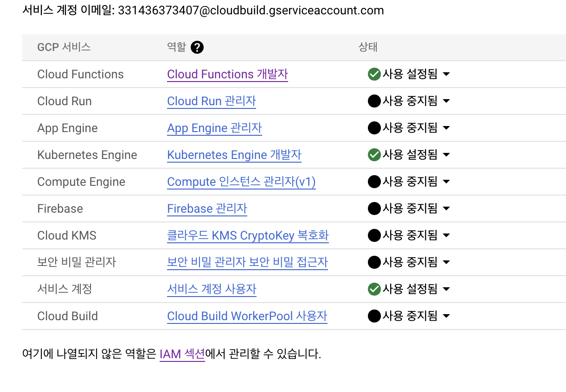This screenshot has width=566, height=392.
Task: Click the black disabled circle for Firebase
Action: click(x=374, y=209)
